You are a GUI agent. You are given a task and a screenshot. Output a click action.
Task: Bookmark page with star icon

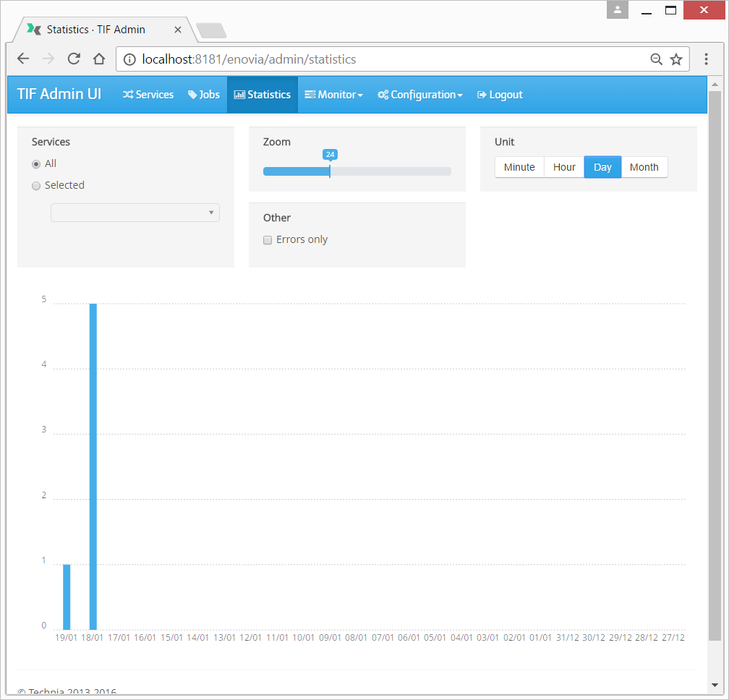[676, 59]
